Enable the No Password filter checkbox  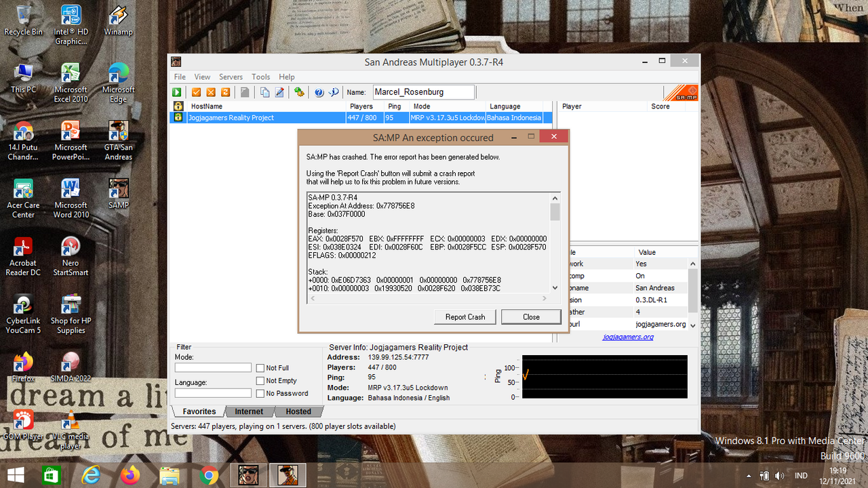[x=260, y=393]
